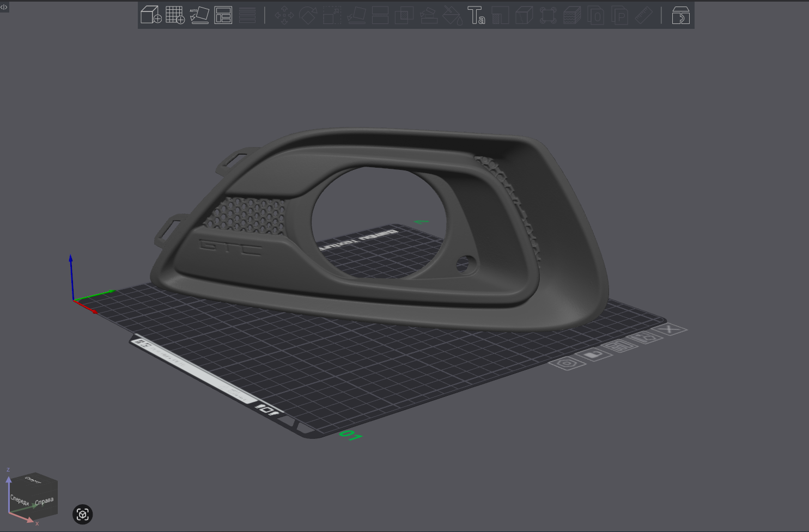
Task: Click the page icon marked P
Action: (x=620, y=15)
